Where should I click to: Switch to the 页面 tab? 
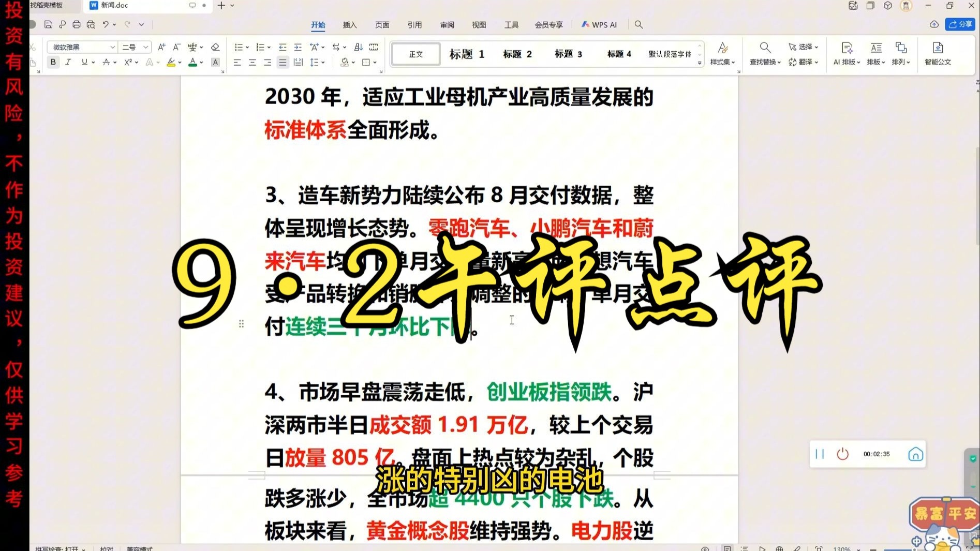(x=382, y=25)
